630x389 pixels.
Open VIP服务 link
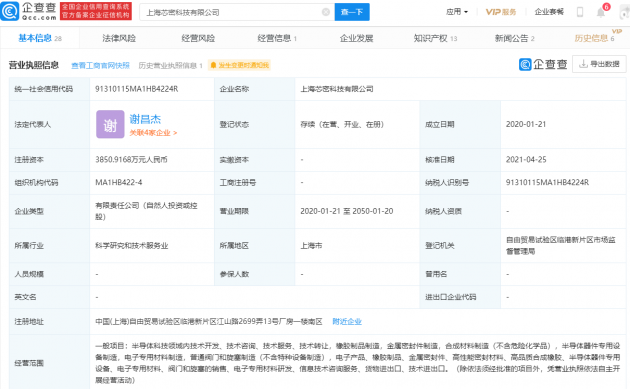point(501,12)
